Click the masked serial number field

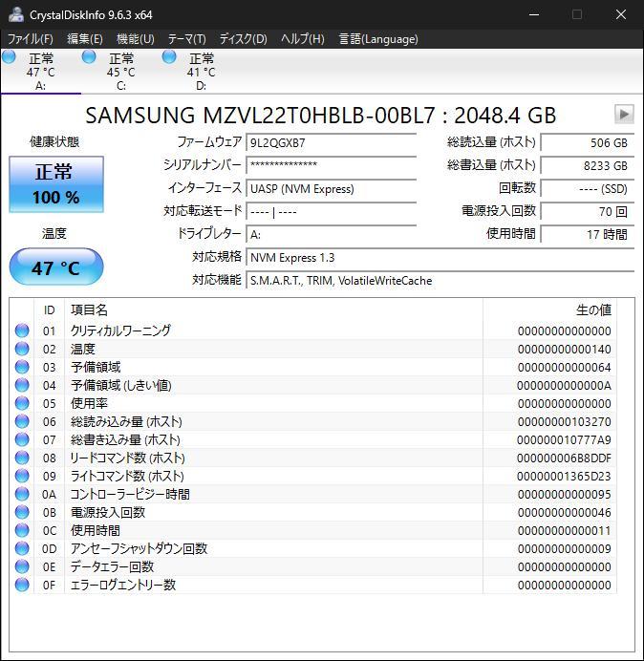331,165
